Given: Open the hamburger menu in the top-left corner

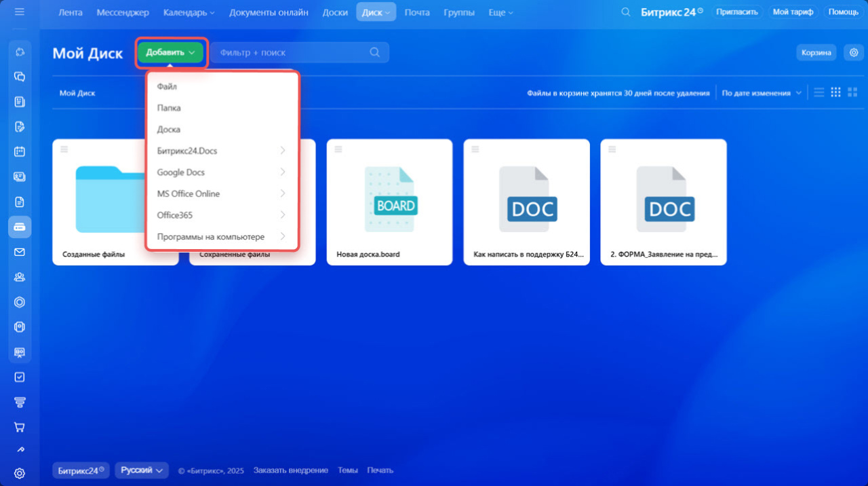Looking at the screenshot, I should pyautogui.click(x=19, y=12).
